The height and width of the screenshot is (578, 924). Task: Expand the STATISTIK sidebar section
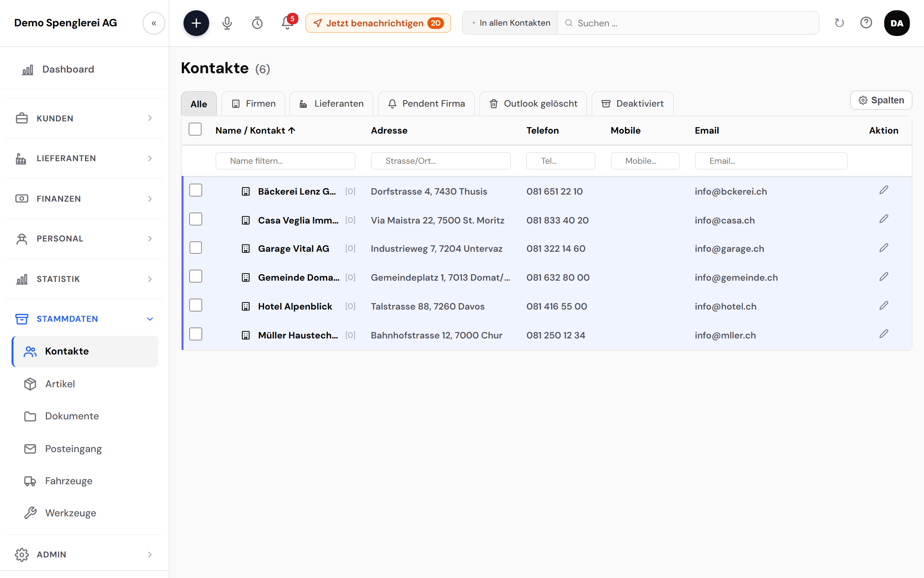click(84, 279)
